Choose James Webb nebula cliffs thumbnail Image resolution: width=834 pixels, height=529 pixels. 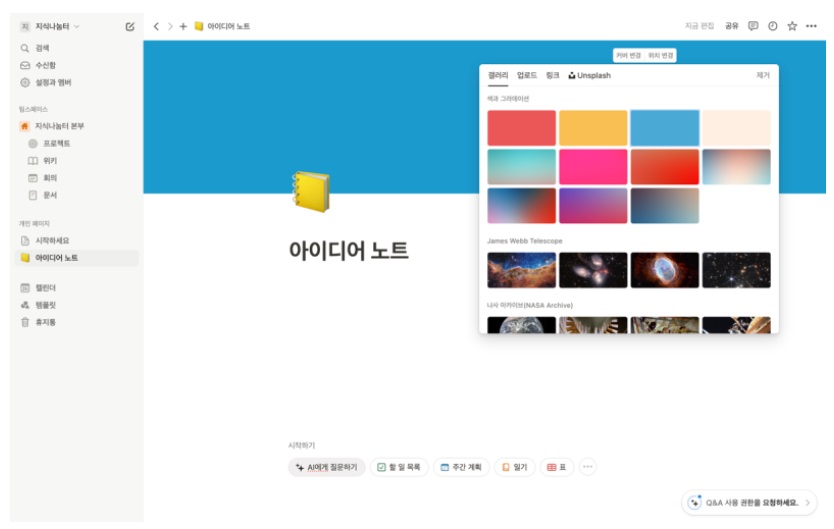pyautogui.click(x=522, y=270)
